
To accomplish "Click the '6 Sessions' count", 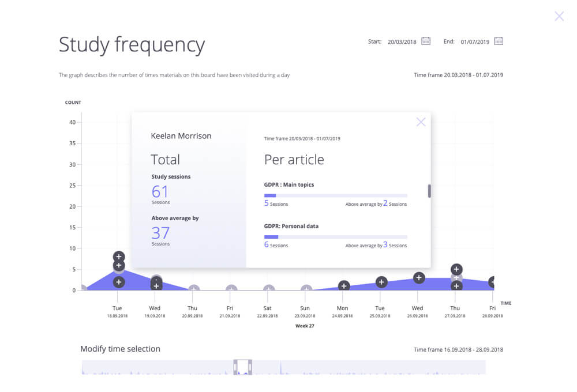I will pyautogui.click(x=276, y=245).
